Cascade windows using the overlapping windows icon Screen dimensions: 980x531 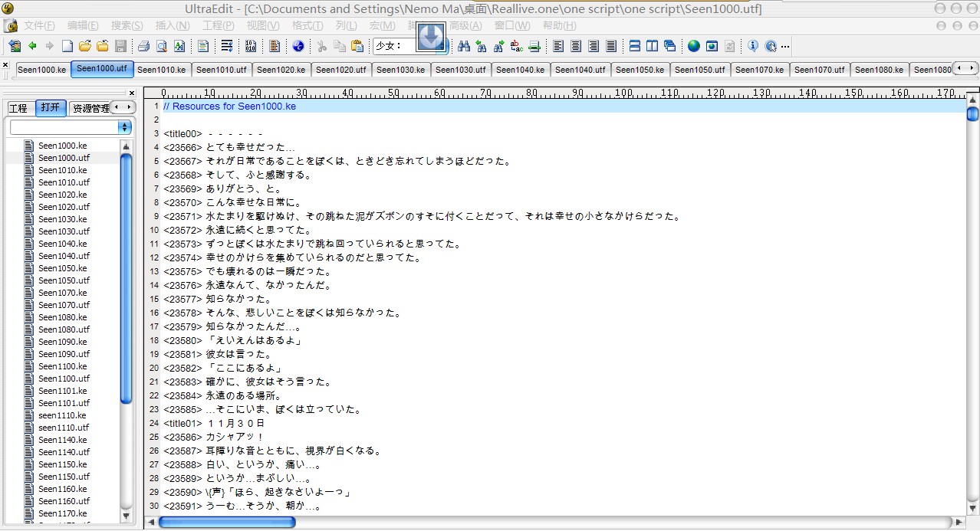click(x=670, y=46)
